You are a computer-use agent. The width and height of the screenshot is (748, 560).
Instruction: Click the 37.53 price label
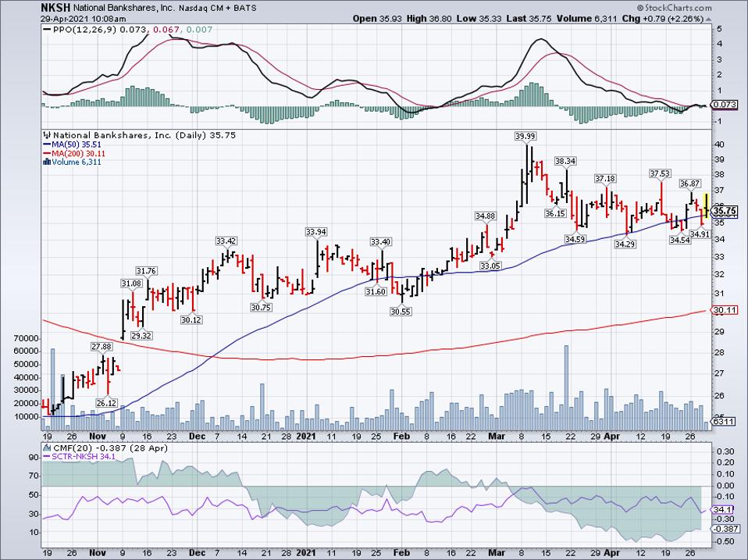pyautogui.click(x=660, y=173)
